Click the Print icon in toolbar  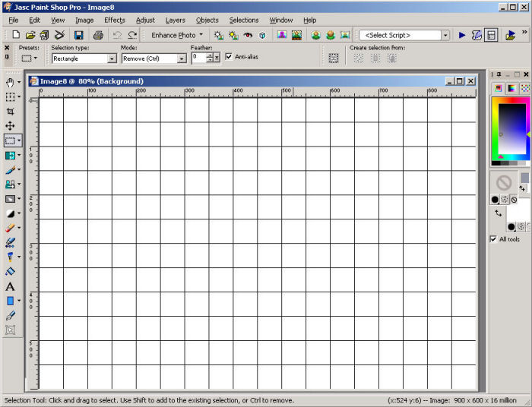coord(98,35)
